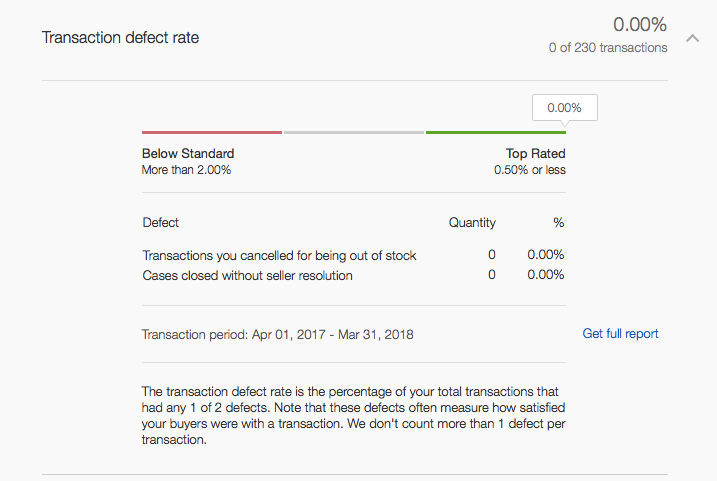717x481 pixels.
Task: Select Cases closed without seller resolution row
Action: tap(247, 275)
